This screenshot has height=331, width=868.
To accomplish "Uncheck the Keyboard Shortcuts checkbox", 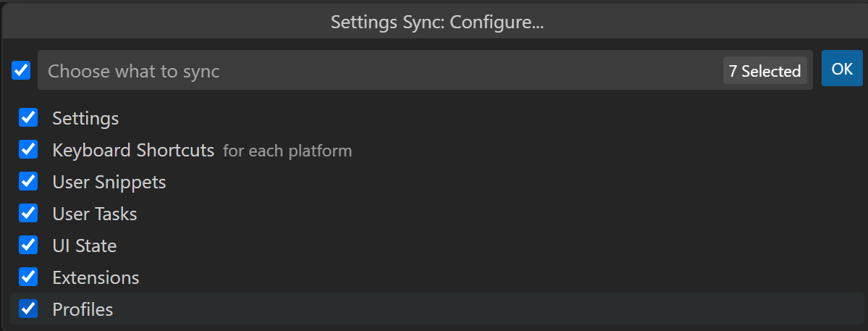I will click(28, 150).
